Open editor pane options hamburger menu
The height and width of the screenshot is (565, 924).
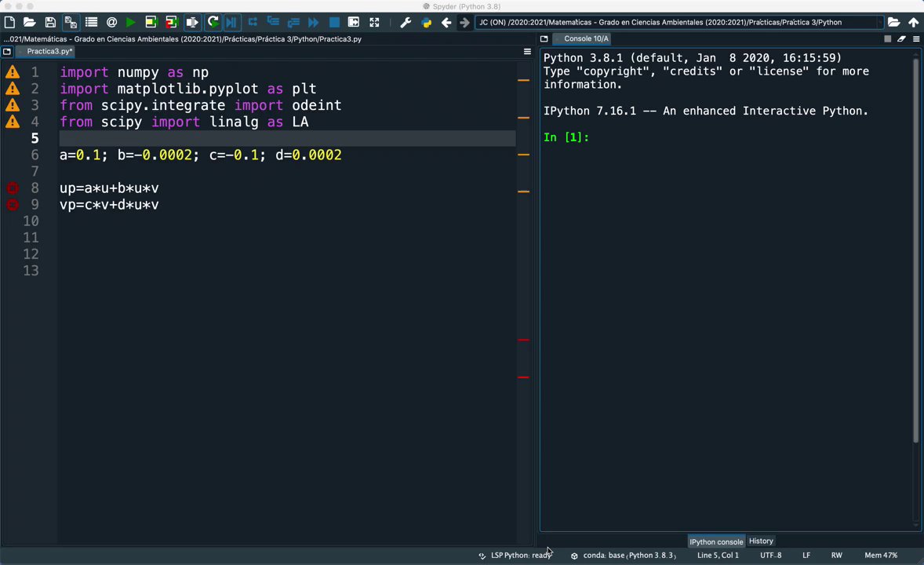pos(527,51)
